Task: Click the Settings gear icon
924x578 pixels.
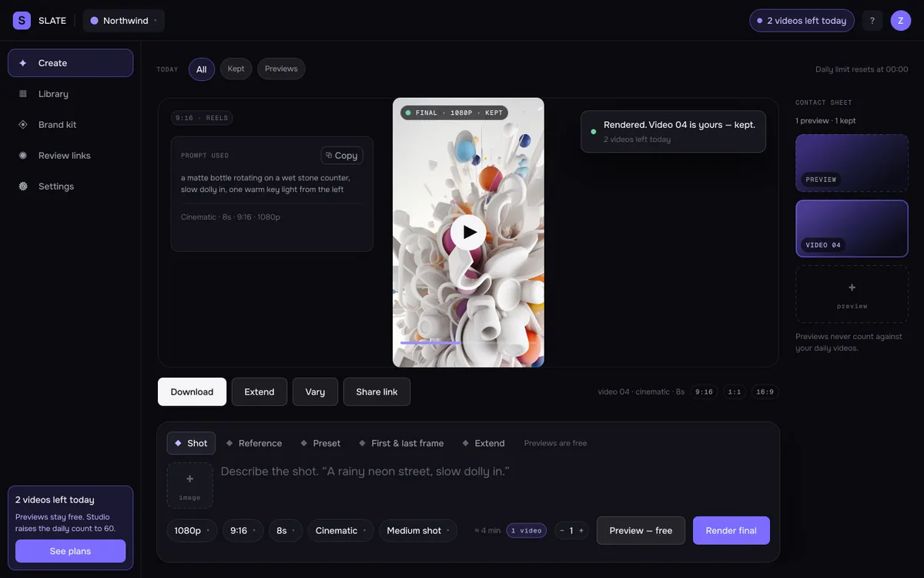Action: 23,187
